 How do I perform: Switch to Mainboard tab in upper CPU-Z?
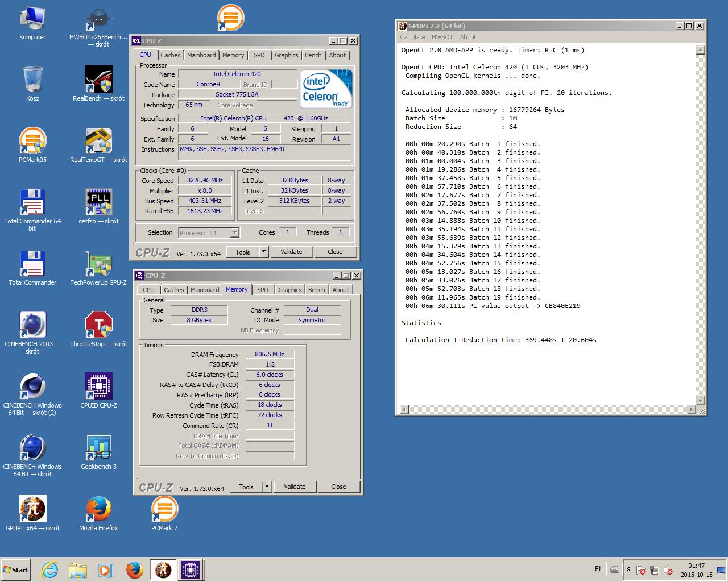(201, 55)
